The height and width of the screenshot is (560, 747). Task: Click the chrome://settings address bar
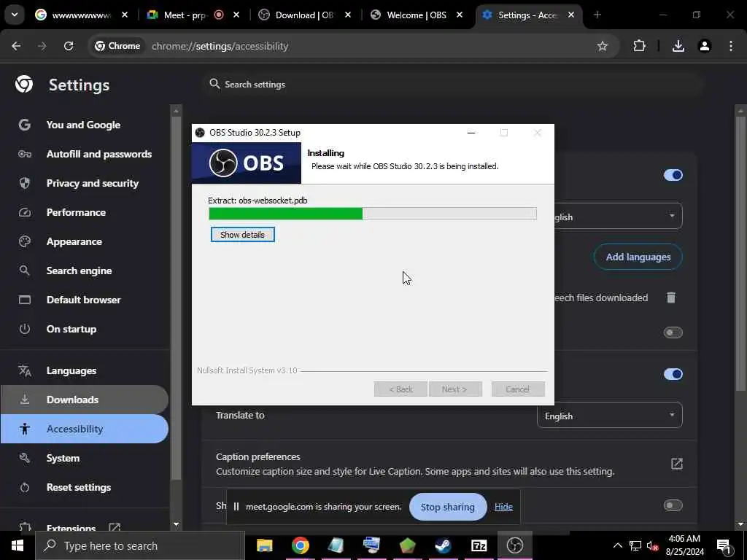tap(352, 46)
